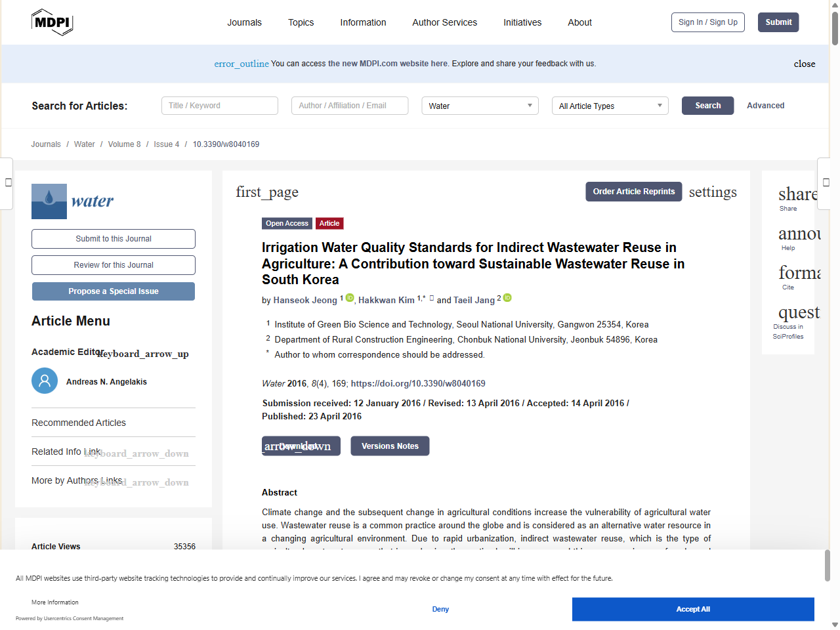Screen dimensions: 840x630
Task: Open Hanseok Jeong's ORCID icon
Action: 350,298
